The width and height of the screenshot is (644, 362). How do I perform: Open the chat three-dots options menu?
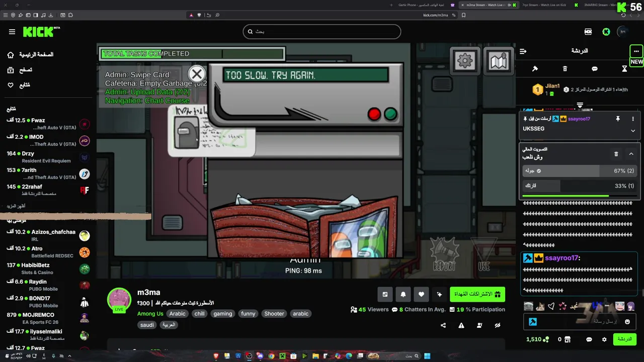click(636, 51)
